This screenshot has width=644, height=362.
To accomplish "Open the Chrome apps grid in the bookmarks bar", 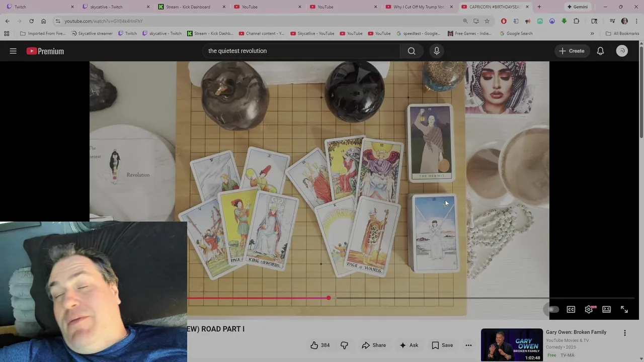I will click(x=7, y=34).
